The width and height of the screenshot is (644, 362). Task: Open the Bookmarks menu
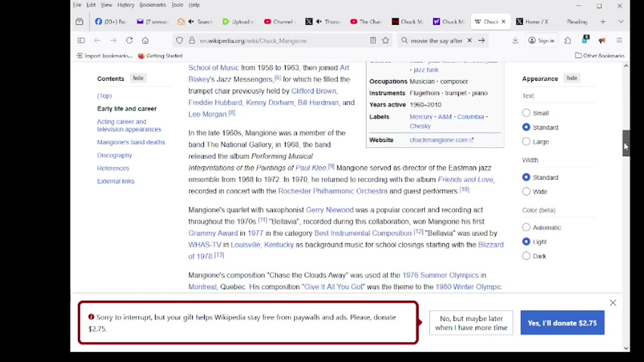[x=152, y=5]
